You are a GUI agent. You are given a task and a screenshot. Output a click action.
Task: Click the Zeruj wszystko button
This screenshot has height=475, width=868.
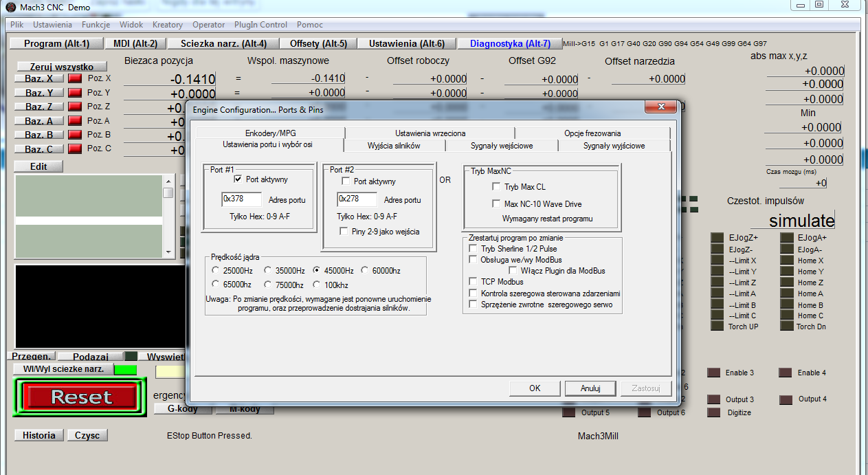point(61,67)
